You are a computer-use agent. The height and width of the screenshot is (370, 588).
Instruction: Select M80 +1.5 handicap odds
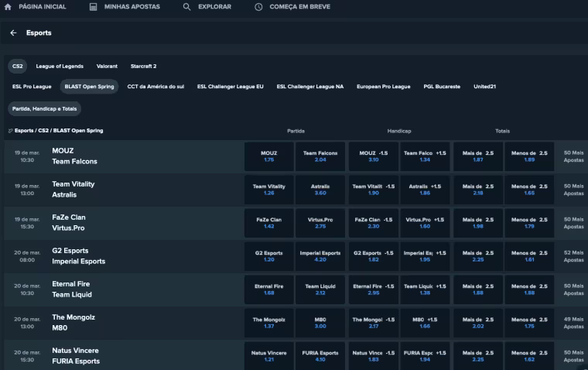tap(425, 323)
